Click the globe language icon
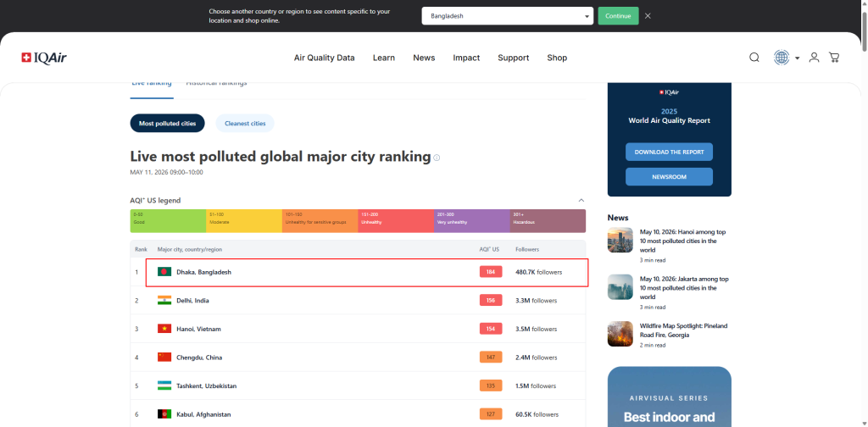868x427 pixels. (x=781, y=58)
